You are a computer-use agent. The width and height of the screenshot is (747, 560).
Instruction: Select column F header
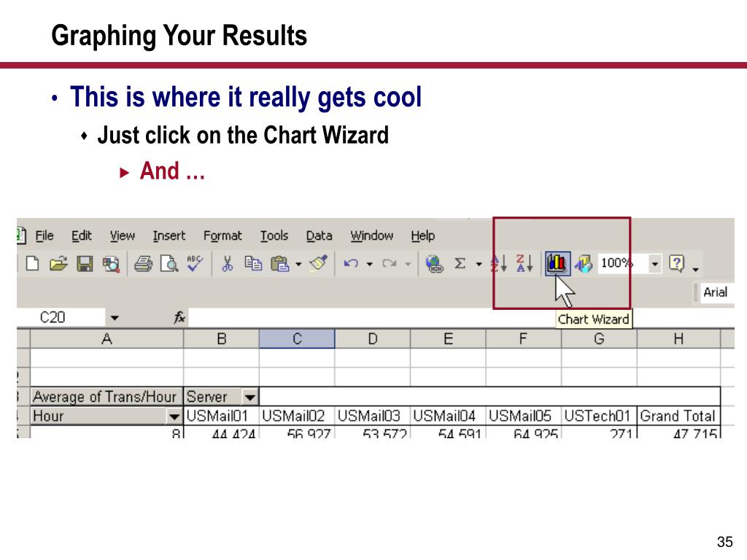point(524,339)
